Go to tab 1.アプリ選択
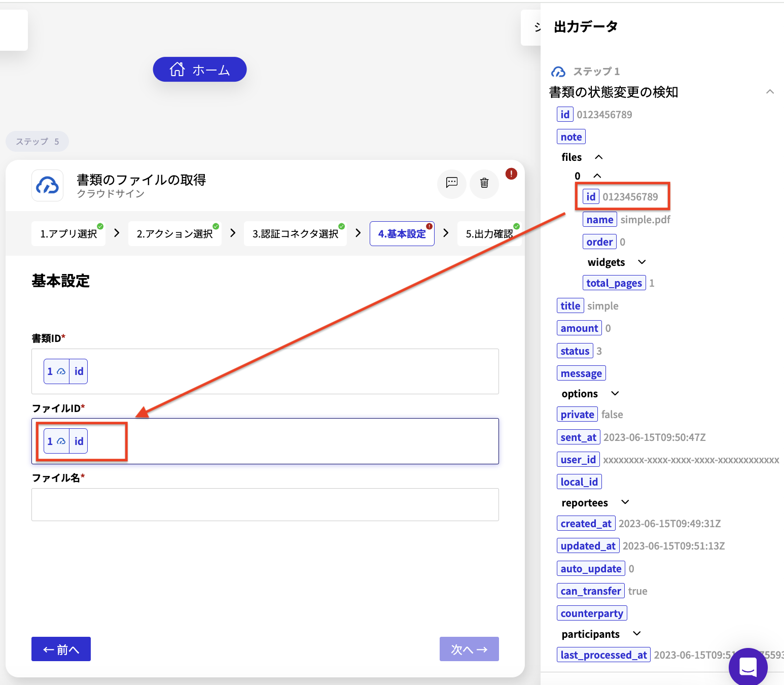This screenshot has width=784, height=685. click(68, 234)
